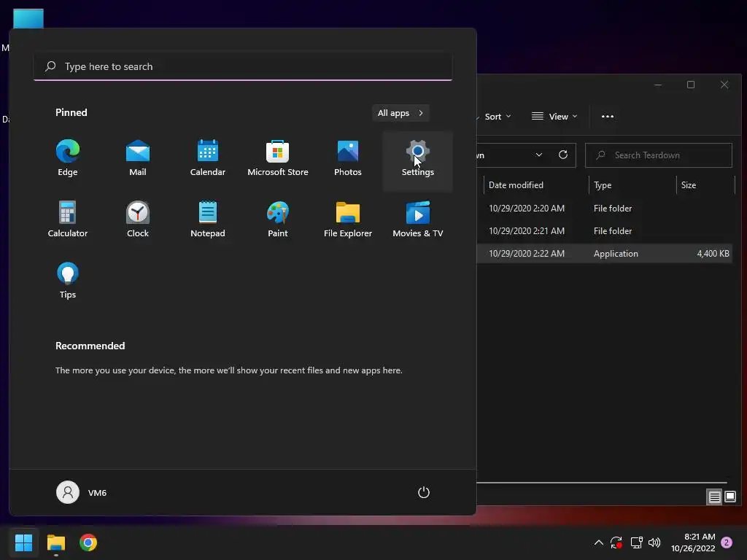The height and width of the screenshot is (560, 747).
Task: Open notification center badge showing 2
Action: pos(727,542)
